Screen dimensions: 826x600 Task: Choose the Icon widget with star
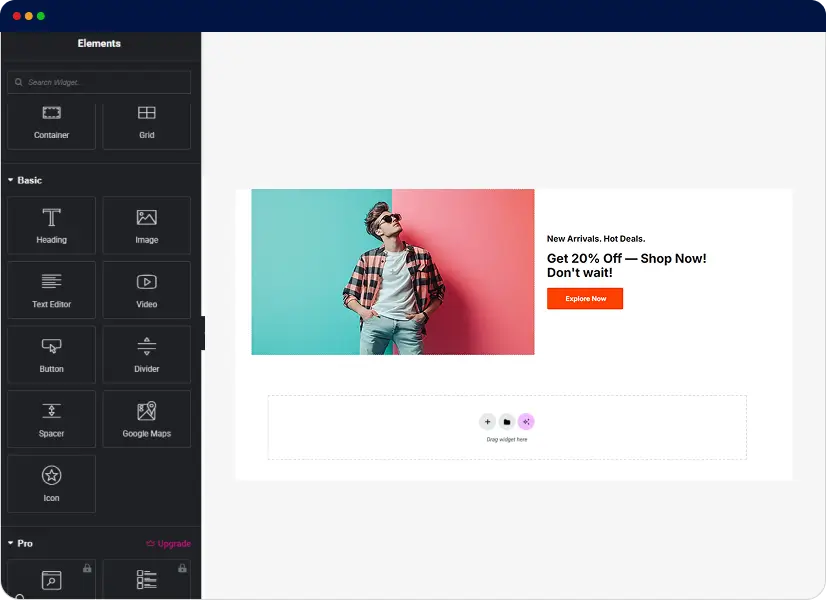click(x=51, y=484)
